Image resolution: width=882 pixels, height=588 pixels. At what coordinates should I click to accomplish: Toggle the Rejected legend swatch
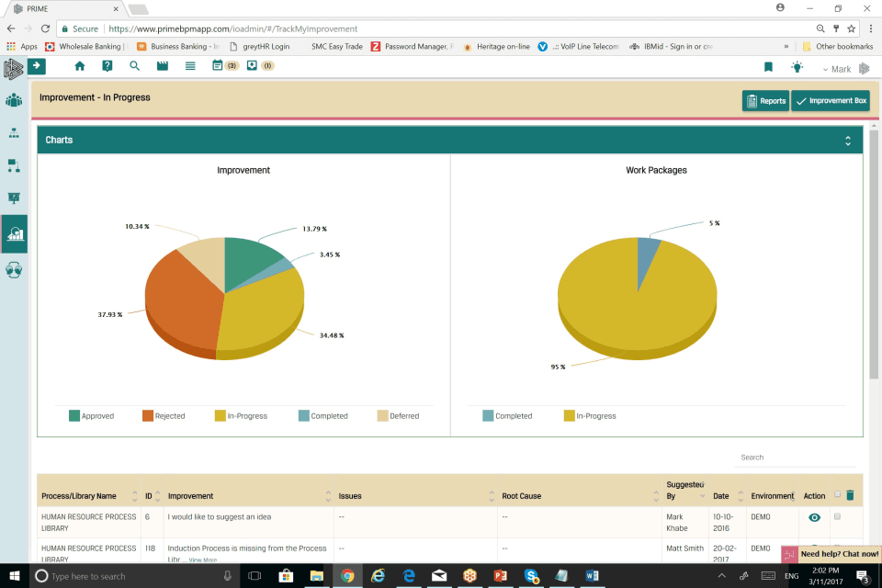[x=148, y=415]
